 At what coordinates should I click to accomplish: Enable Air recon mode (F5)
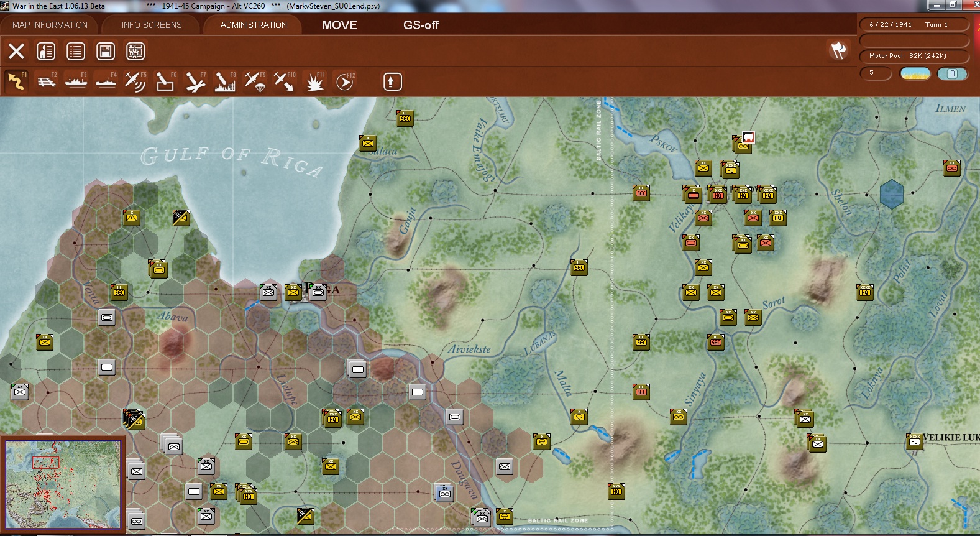click(x=135, y=81)
